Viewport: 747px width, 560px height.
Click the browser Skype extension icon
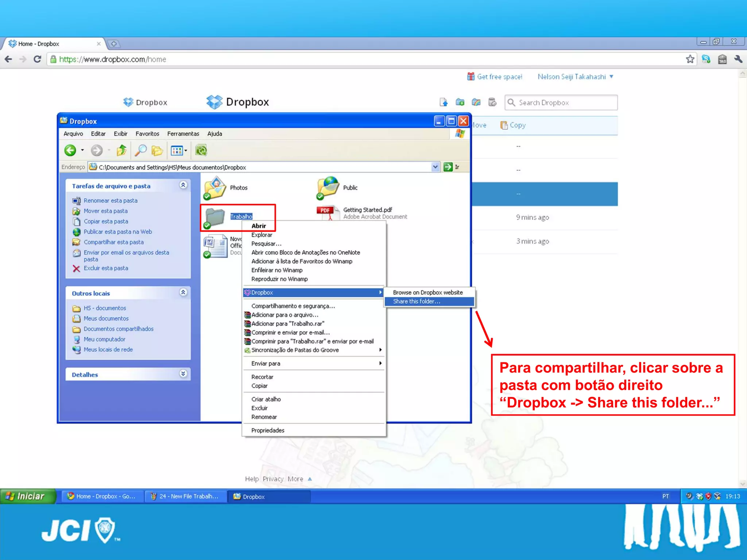pos(706,59)
